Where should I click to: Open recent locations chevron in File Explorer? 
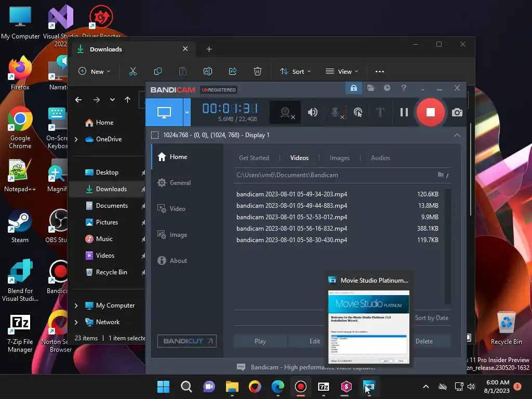(x=112, y=100)
